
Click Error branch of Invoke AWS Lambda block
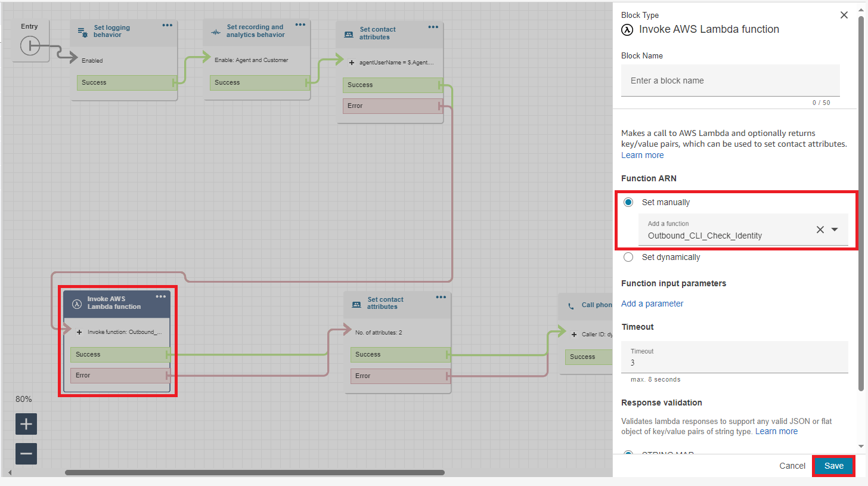coord(119,375)
